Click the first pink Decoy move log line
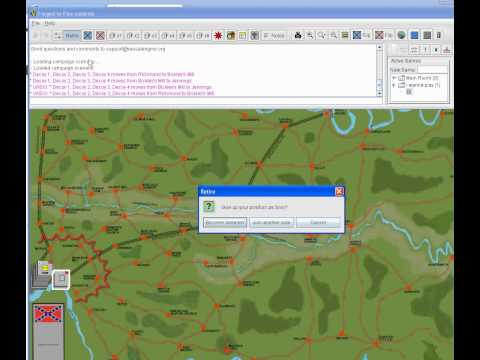Viewport: 480px width, 360px height. (113, 74)
